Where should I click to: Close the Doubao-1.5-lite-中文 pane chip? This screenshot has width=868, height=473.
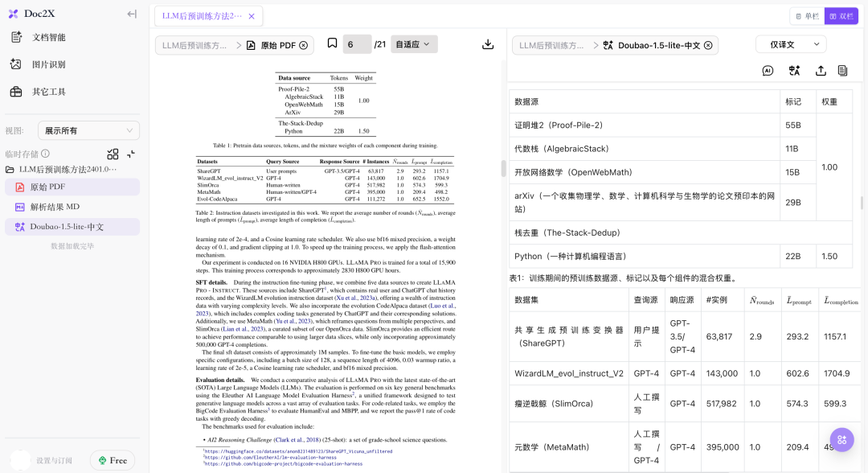point(709,45)
